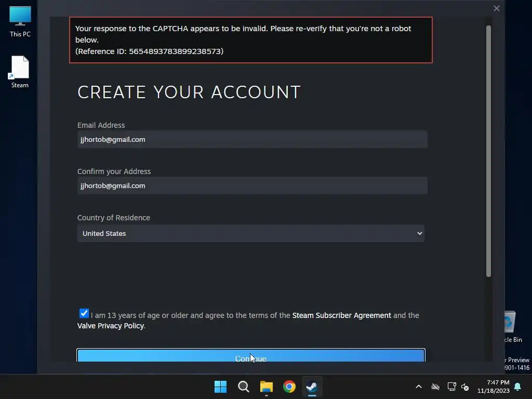Click the dialog's vertical scrollbar
The image size is (532, 399).
(x=488, y=151)
